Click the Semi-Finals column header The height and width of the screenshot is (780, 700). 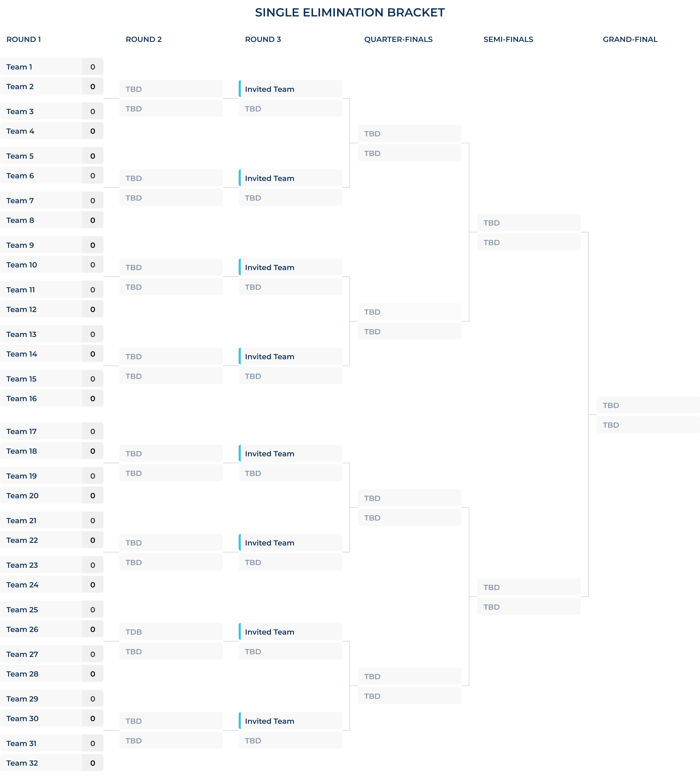coord(508,39)
